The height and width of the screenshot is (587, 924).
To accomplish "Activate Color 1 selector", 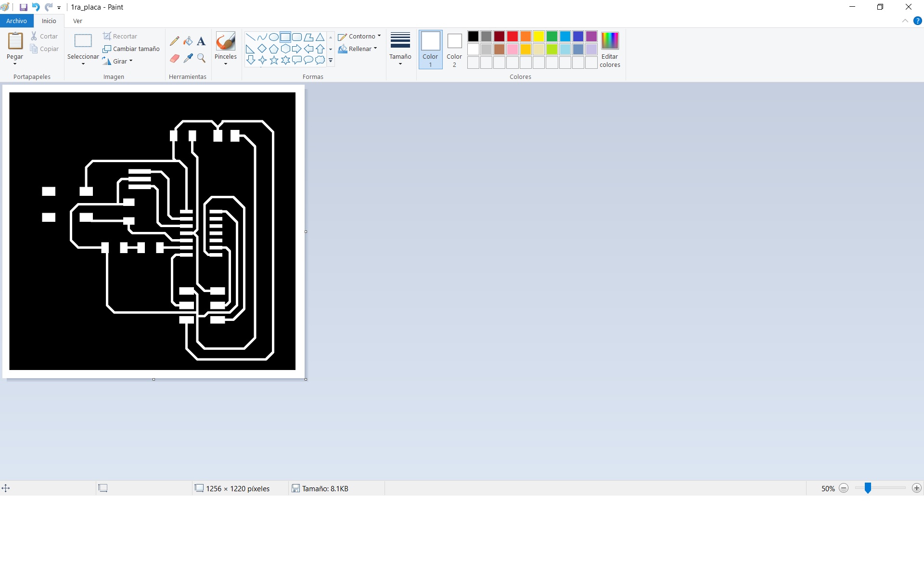I will pos(430,50).
